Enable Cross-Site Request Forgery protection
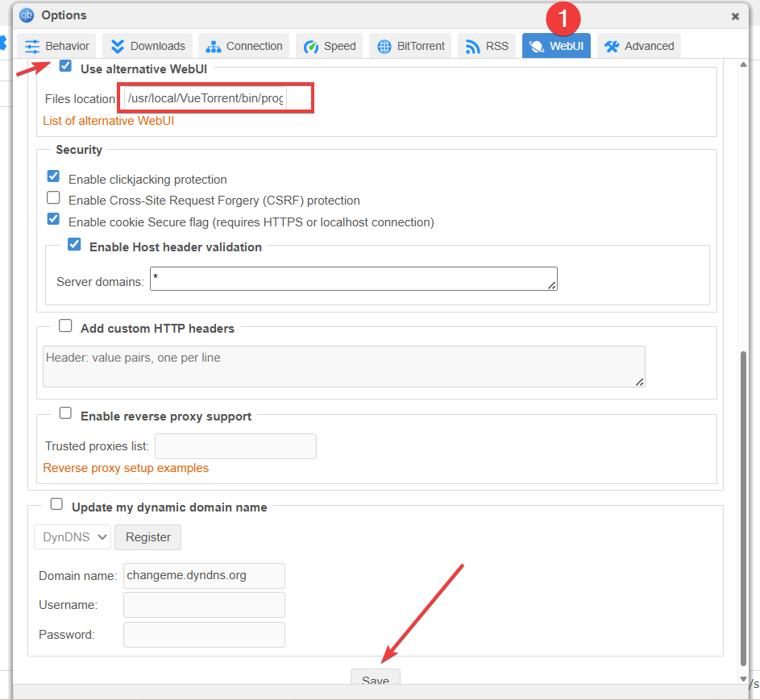Viewport: 760px width, 700px height. (x=53, y=198)
